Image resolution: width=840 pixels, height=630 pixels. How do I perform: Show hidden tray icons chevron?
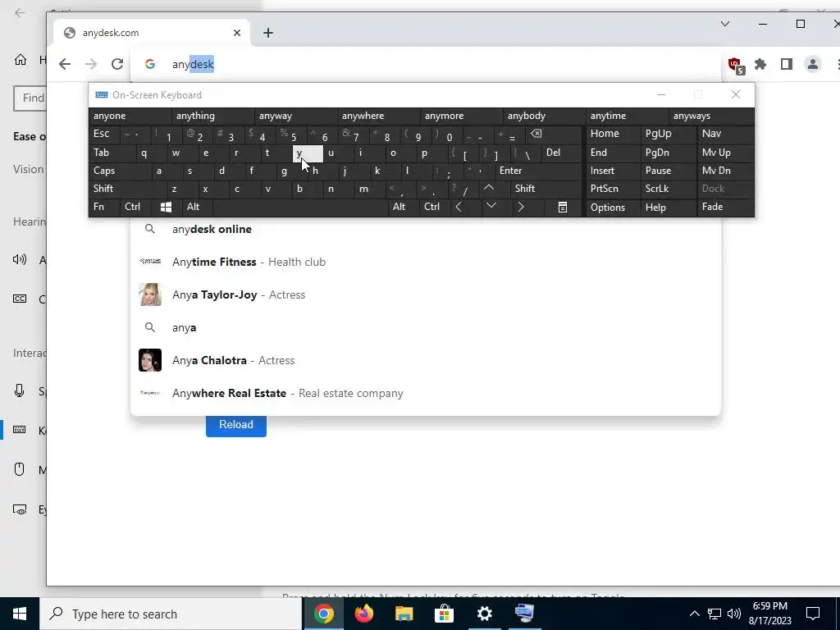pos(694,614)
